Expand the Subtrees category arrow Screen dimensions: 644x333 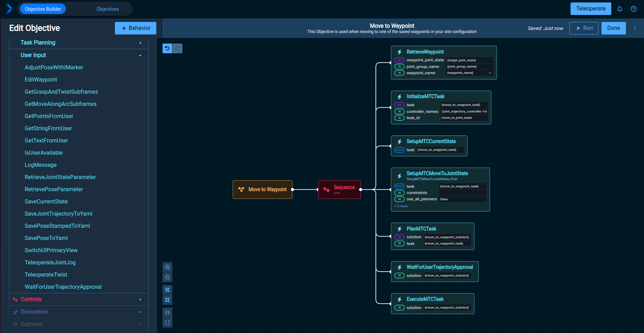click(x=140, y=325)
